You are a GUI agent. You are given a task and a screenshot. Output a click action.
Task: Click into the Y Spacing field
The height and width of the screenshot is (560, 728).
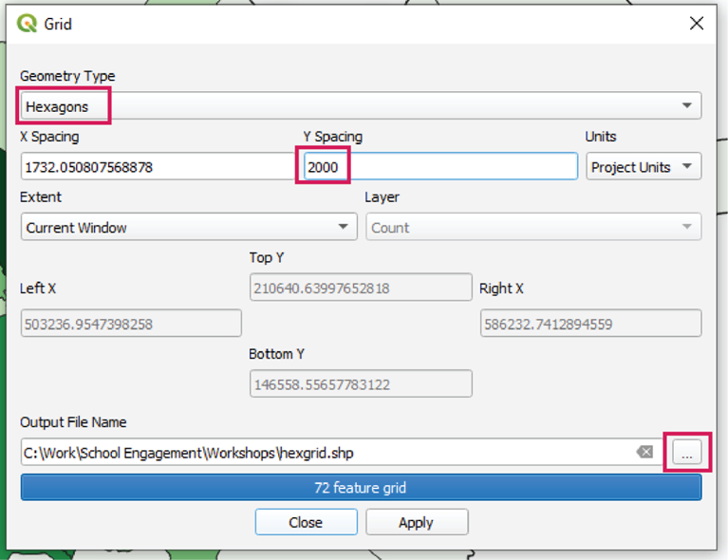(439, 167)
